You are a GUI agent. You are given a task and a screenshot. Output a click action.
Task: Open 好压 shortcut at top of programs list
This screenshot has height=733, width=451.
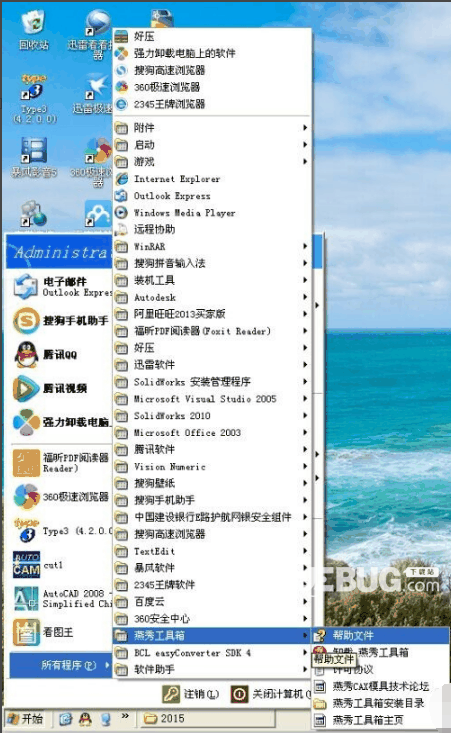(x=213, y=36)
